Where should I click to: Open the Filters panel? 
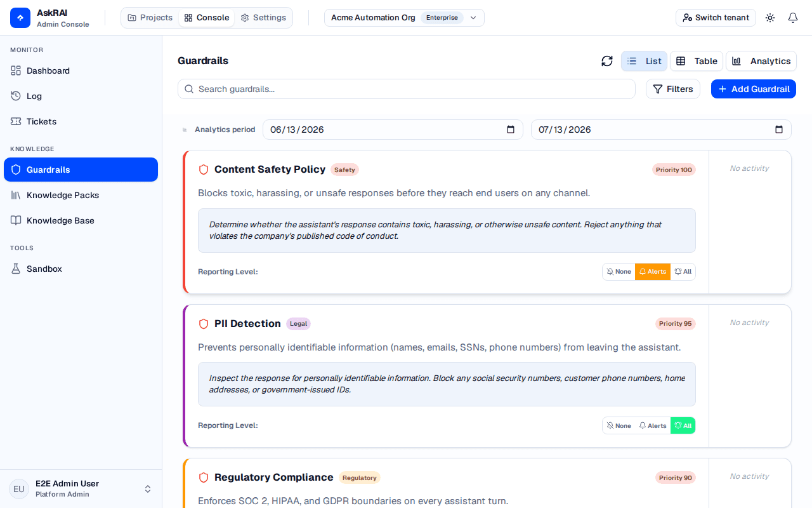click(673, 89)
